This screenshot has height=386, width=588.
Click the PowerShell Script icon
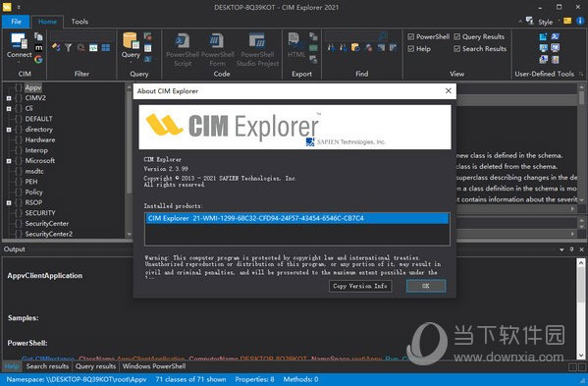183,40
